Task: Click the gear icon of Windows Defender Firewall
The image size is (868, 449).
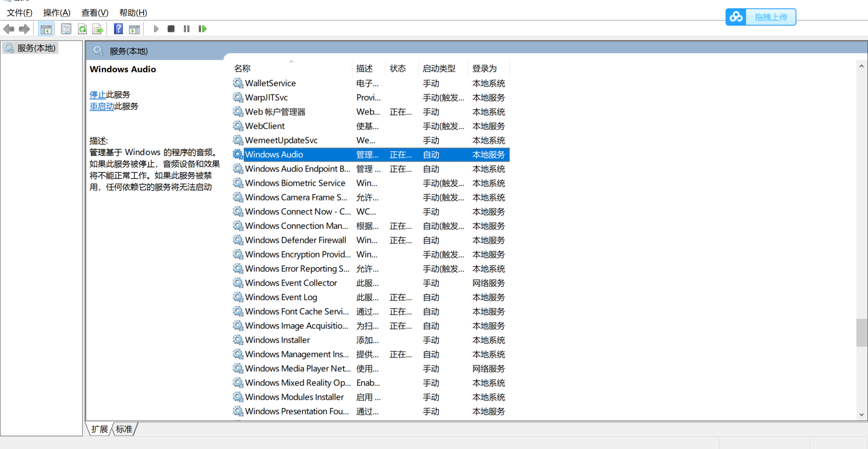Action: tap(238, 240)
